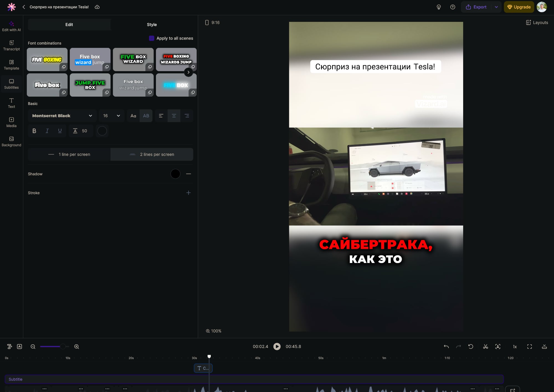Click the undo arrow icon
The width and height of the screenshot is (554, 392).
tap(446, 347)
